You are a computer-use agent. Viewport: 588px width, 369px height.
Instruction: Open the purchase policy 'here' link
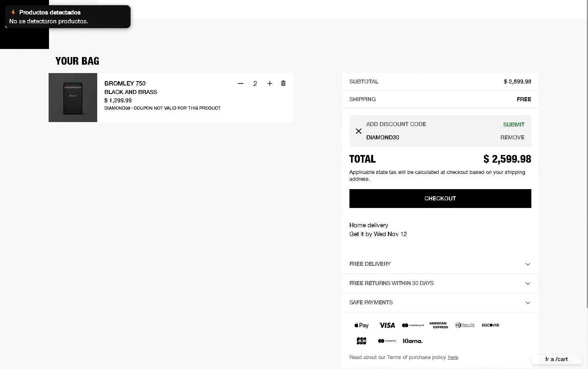(x=453, y=357)
